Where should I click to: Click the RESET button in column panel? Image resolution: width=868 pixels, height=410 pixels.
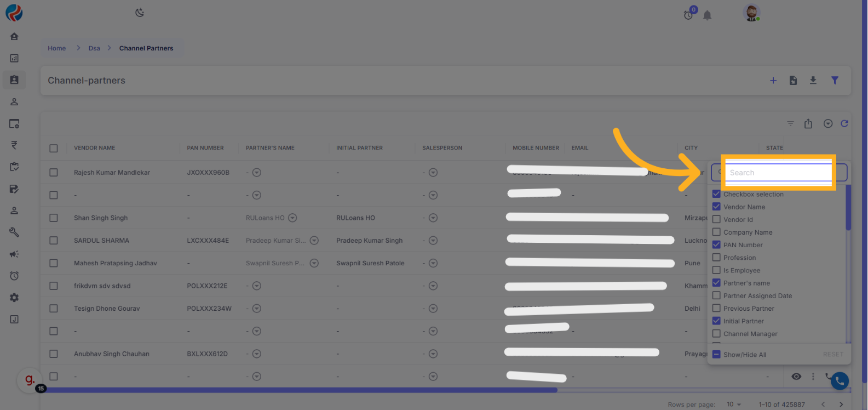click(833, 355)
